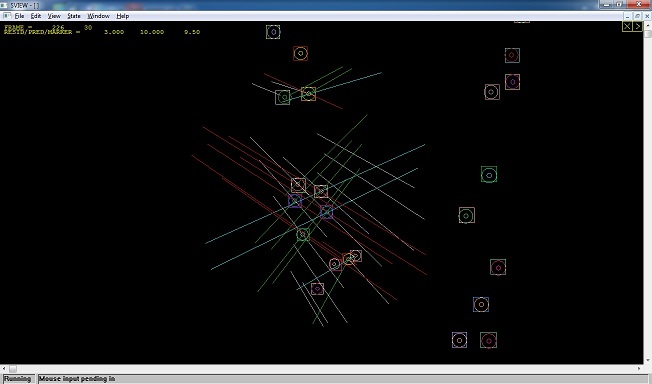Select the blue-boxed marker beside purple marker
The height and width of the screenshot is (384, 652).
[x=326, y=212]
